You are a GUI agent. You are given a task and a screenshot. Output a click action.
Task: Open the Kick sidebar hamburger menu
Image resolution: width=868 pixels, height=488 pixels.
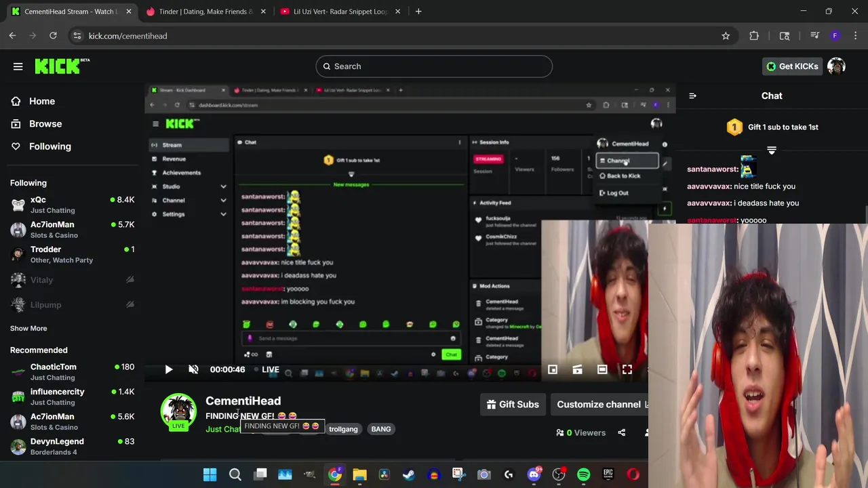click(18, 66)
